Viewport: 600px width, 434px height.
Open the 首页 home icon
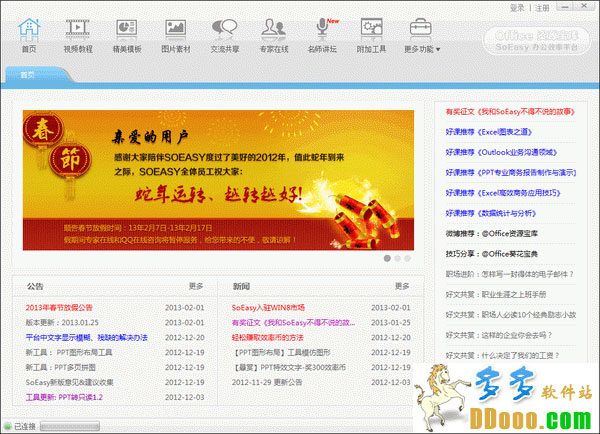point(29,31)
